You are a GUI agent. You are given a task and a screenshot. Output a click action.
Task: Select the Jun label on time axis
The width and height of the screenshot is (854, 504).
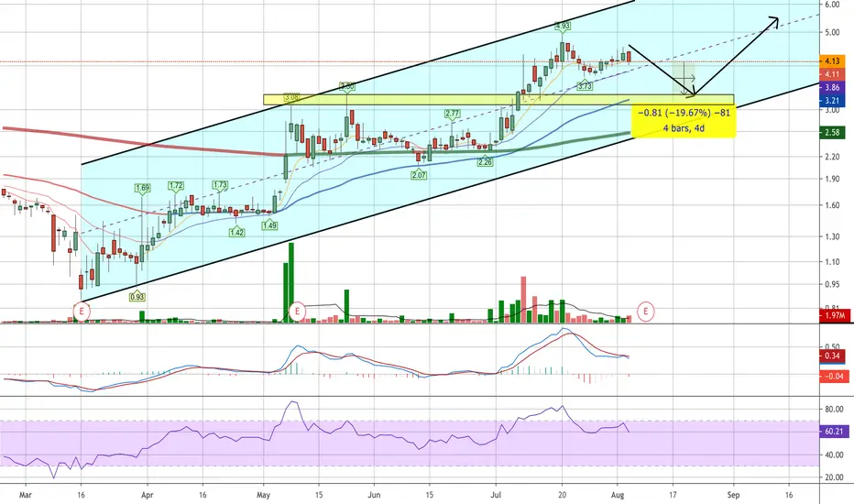click(374, 495)
